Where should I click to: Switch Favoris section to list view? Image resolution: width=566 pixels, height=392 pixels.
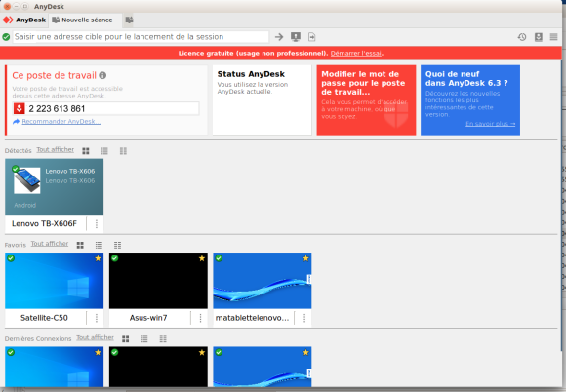click(x=99, y=245)
